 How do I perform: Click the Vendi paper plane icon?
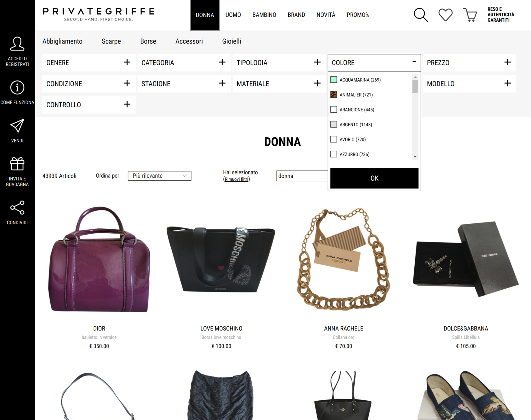[x=17, y=126]
